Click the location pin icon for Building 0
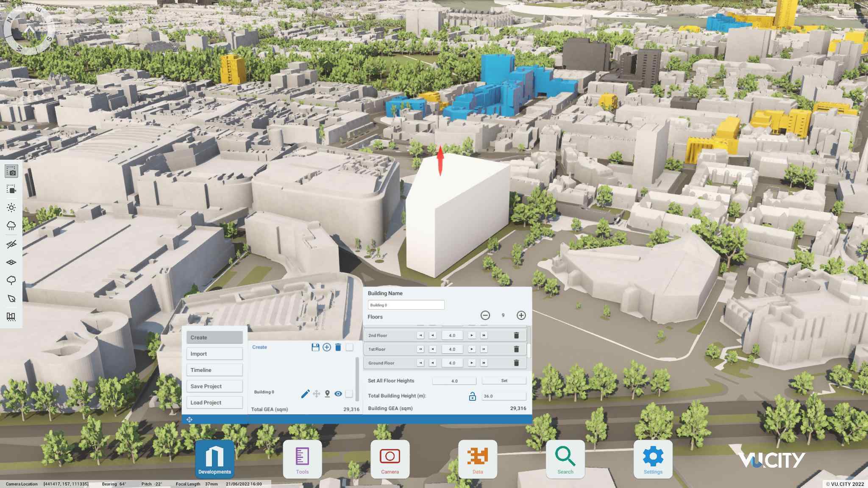The height and width of the screenshot is (488, 868). coord(327,393)
